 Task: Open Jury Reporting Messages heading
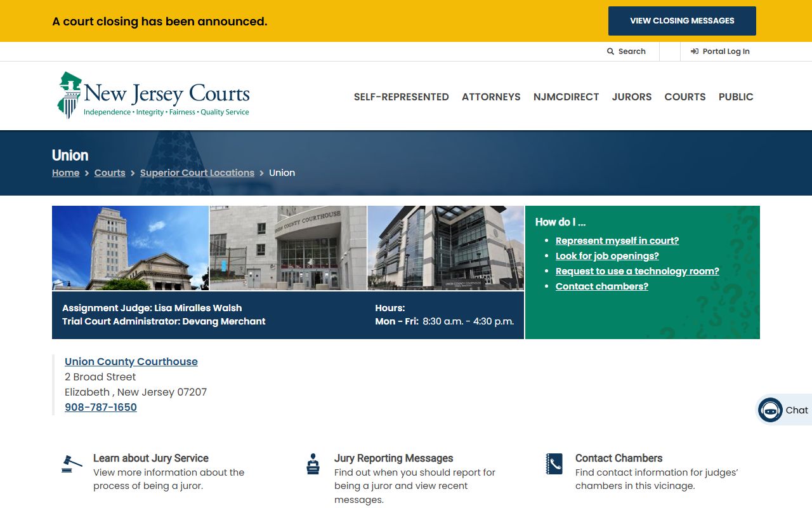(x=394, y=458)
